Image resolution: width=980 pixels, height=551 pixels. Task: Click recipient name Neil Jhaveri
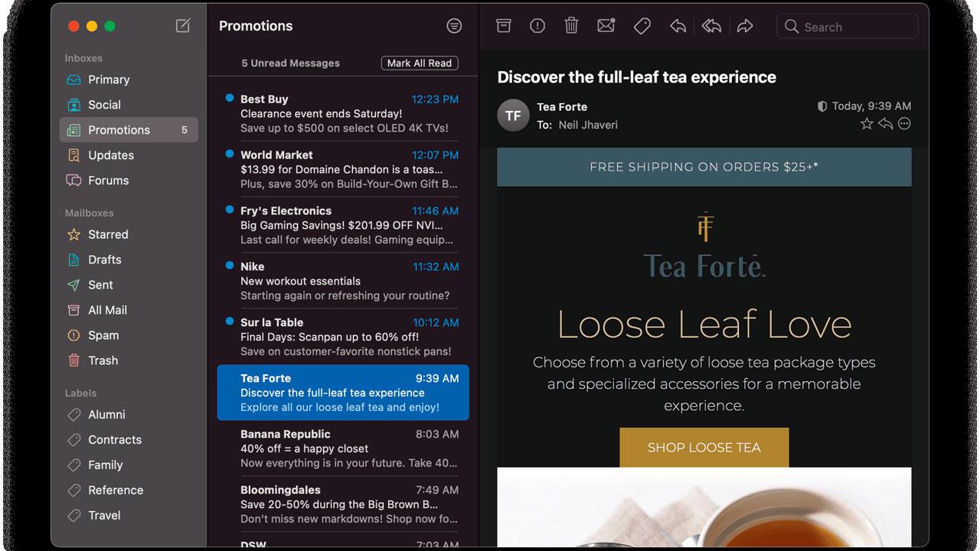(x=588, y=125)
